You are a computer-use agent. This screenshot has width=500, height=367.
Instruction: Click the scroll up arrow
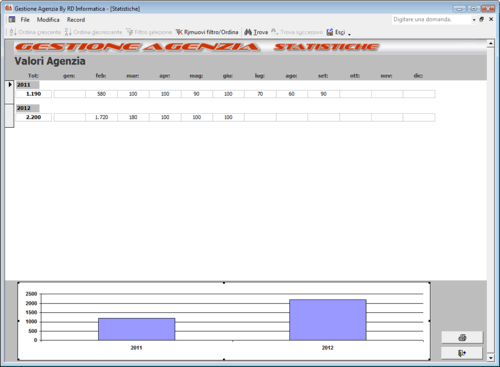(490, 44)
